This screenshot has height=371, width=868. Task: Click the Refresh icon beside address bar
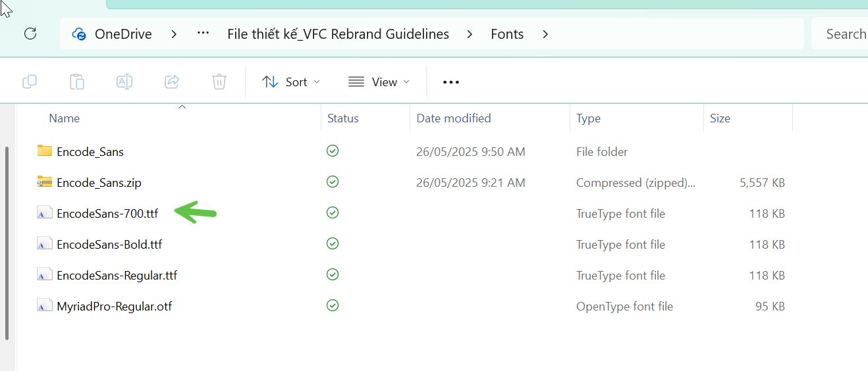point(30,34)
